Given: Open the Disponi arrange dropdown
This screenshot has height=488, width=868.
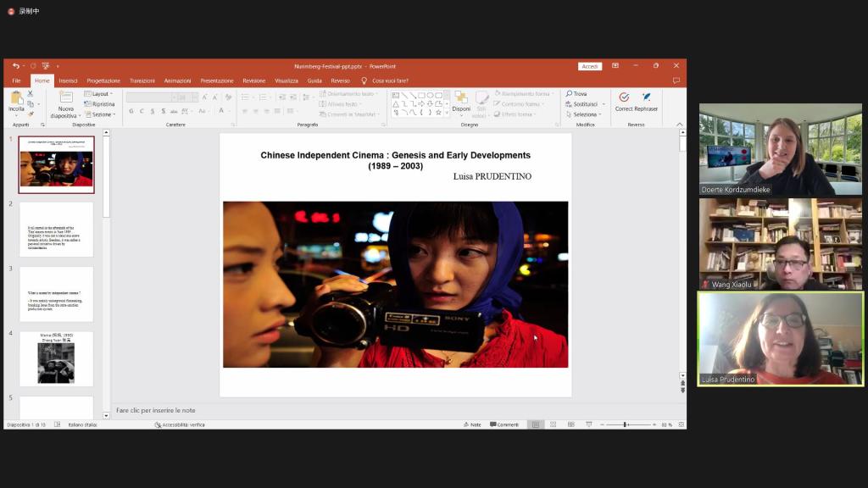Looking at the screenshot, I should 461,103.
